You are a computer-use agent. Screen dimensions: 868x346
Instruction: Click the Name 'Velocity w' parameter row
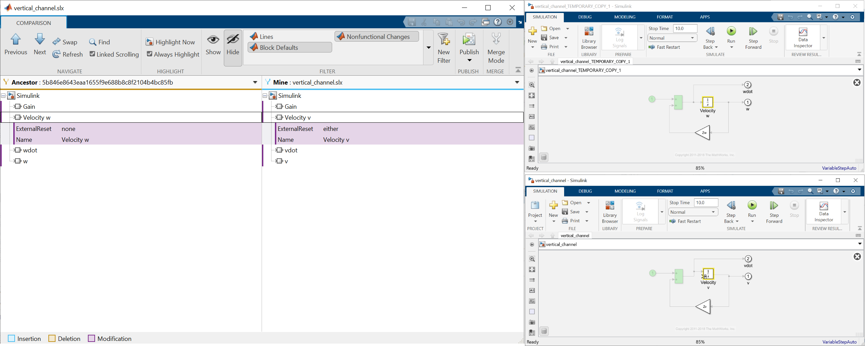[x=137, y=140]
